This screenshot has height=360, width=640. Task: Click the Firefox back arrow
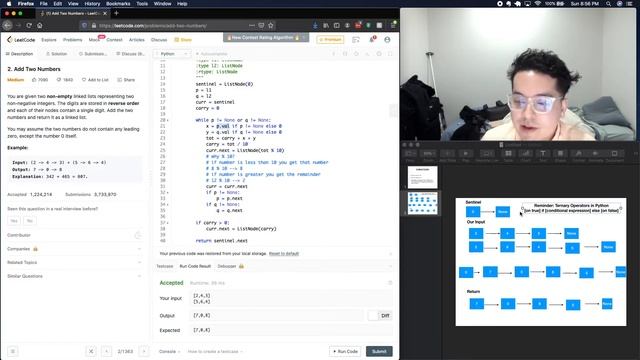pyautogui.click(x=7, y=25)
